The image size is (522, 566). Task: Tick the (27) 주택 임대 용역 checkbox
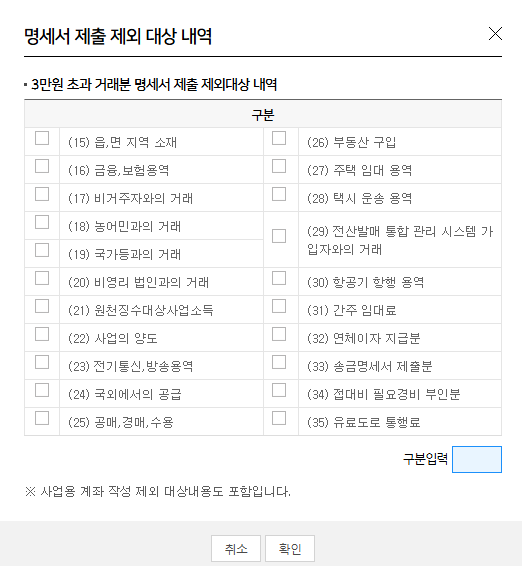[279, 166]
